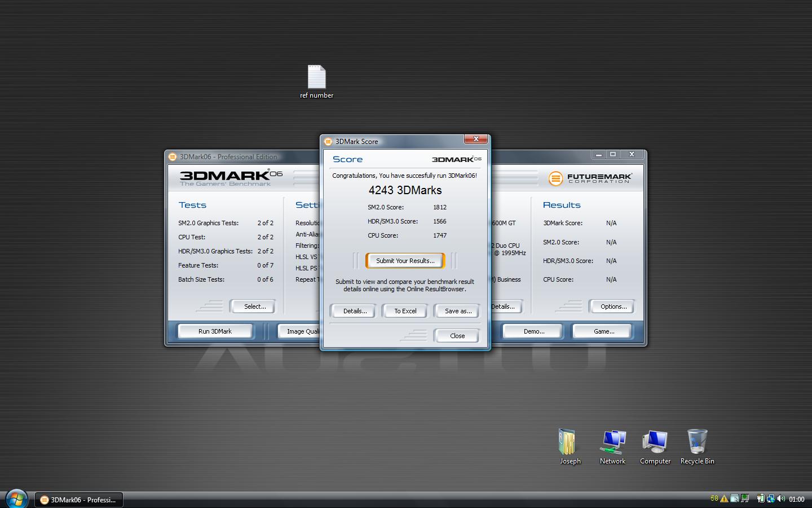Click SM2.0 Graphics Tests label

(x=209, y=223)
